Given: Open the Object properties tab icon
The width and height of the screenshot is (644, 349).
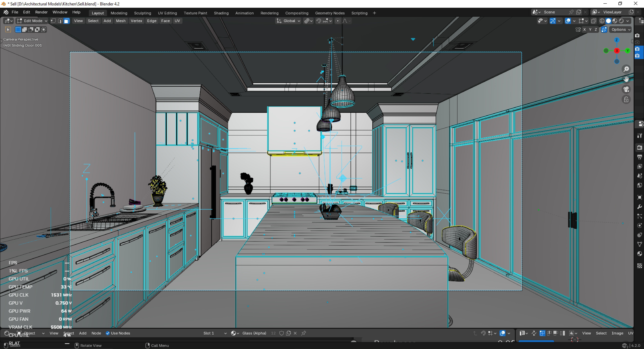Looking at the screenshot, I should coord(639,197).
